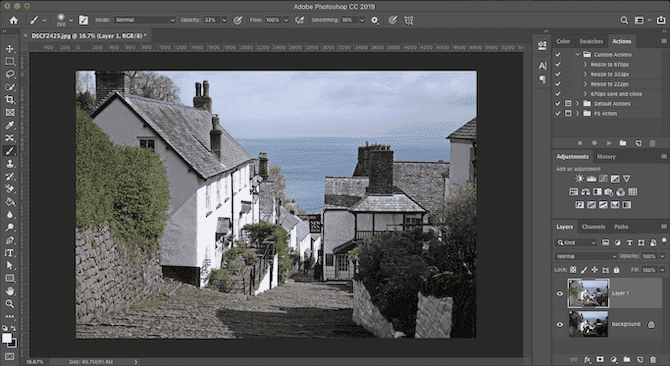Screen dimensions: 670x366
Task: Select the Hand tool
Action: [x=9, y=291]
